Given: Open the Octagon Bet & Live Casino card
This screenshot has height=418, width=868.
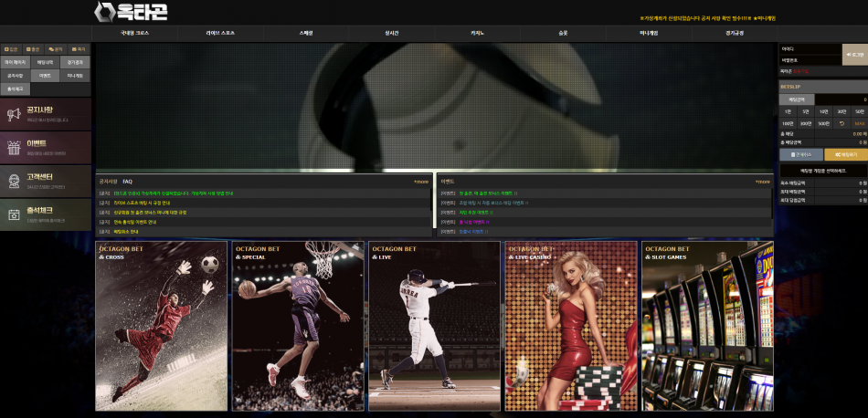Looking at the screenshot, I should [x=571, y=326].
